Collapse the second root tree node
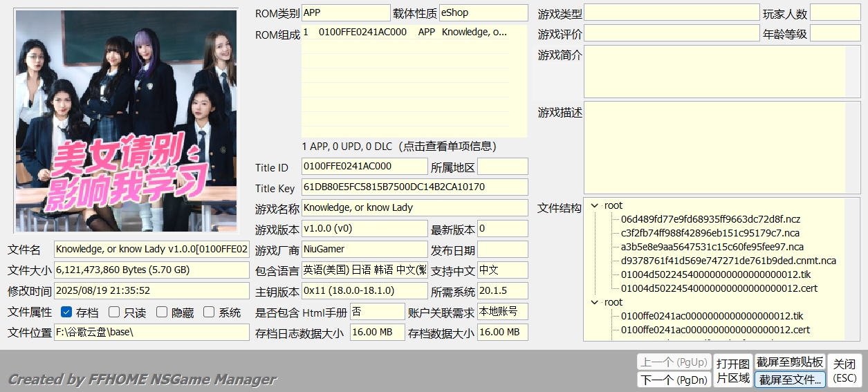Viewport: 868px width, 392px height. pyautogui.click(x=595, y=302)
